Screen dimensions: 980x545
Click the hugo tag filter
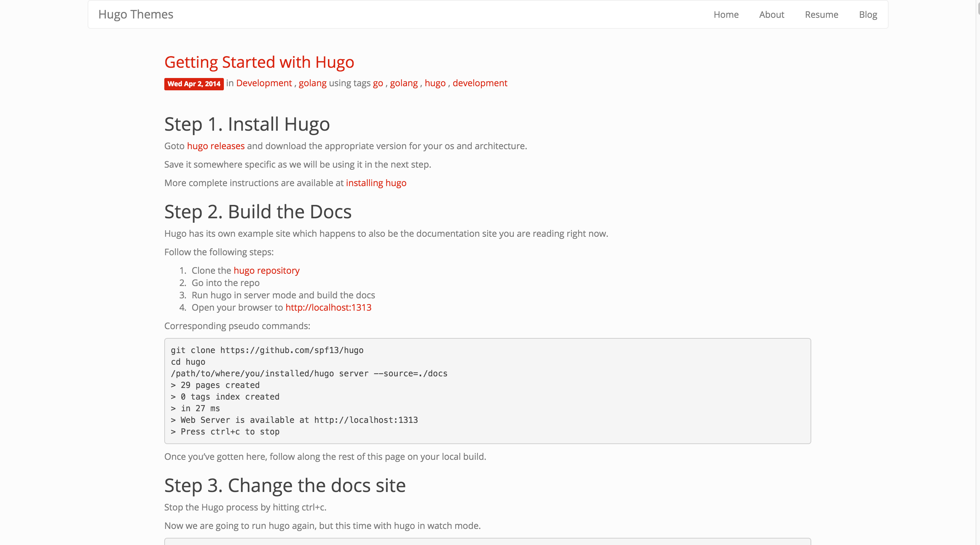tap(435, 82)
